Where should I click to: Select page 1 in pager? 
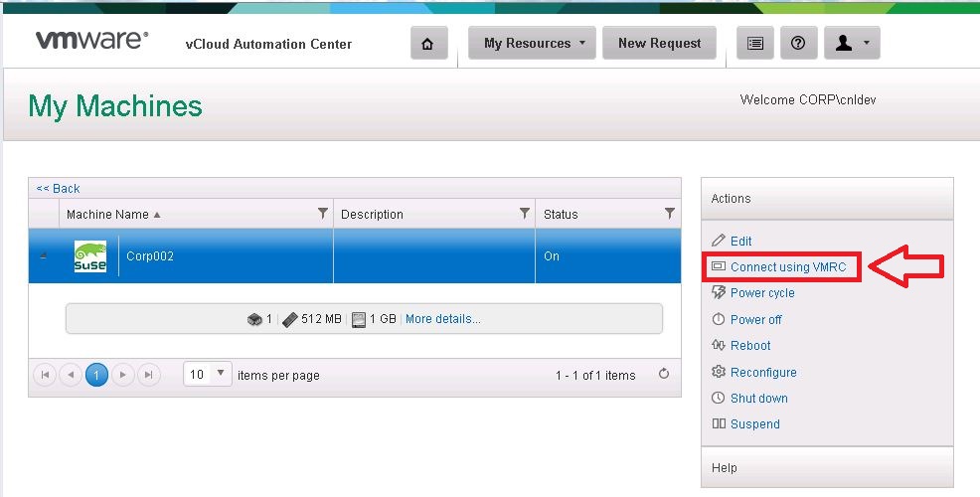coord(96,375)
